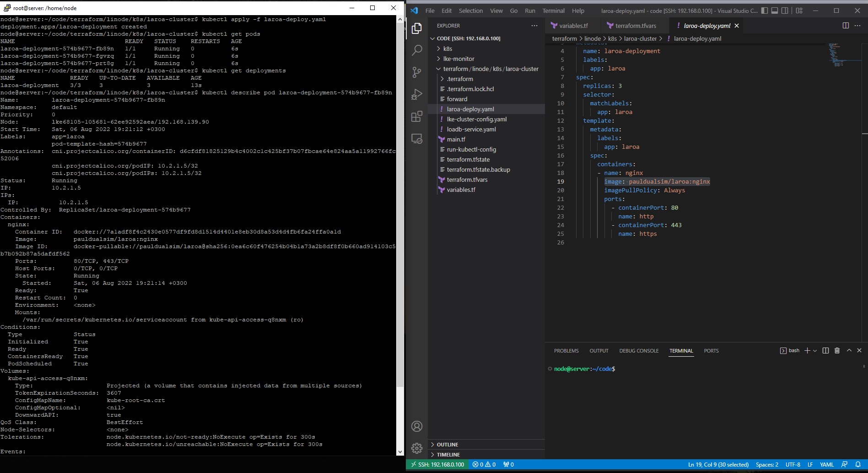Open the Accounts menu icon

click(x=416, y=426)
